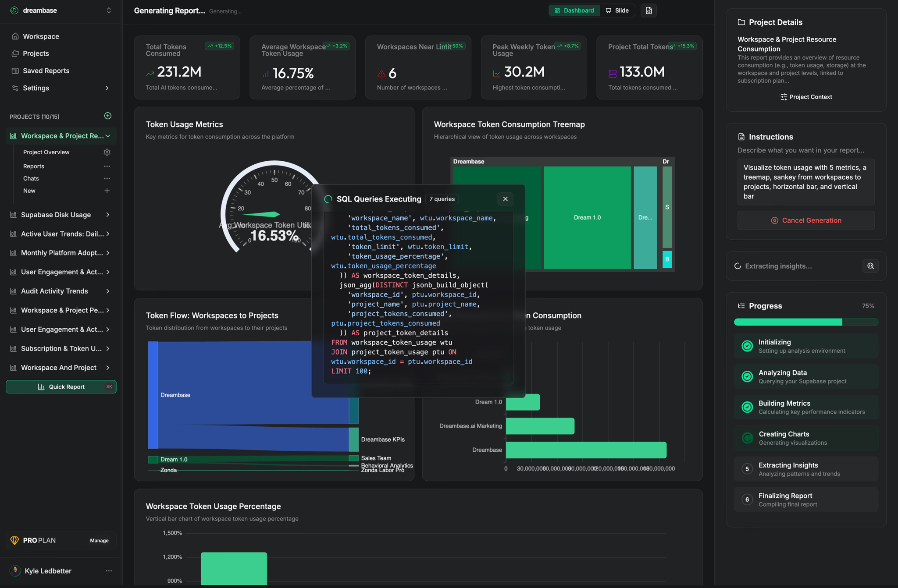Image resolution: width=898 pixels, height=588 pixels.
Task: Open Kyle Ledbetter account options menu
Action: (109, 570)
